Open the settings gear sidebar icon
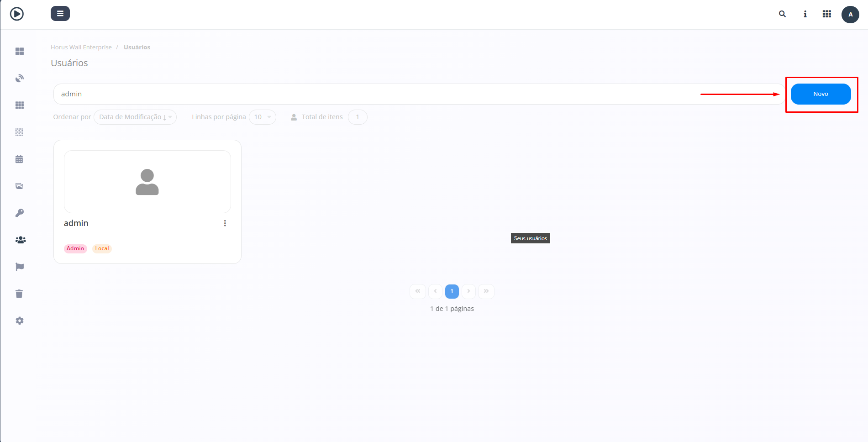This screenshot has height=442, width=868. (x=20, y=321)
